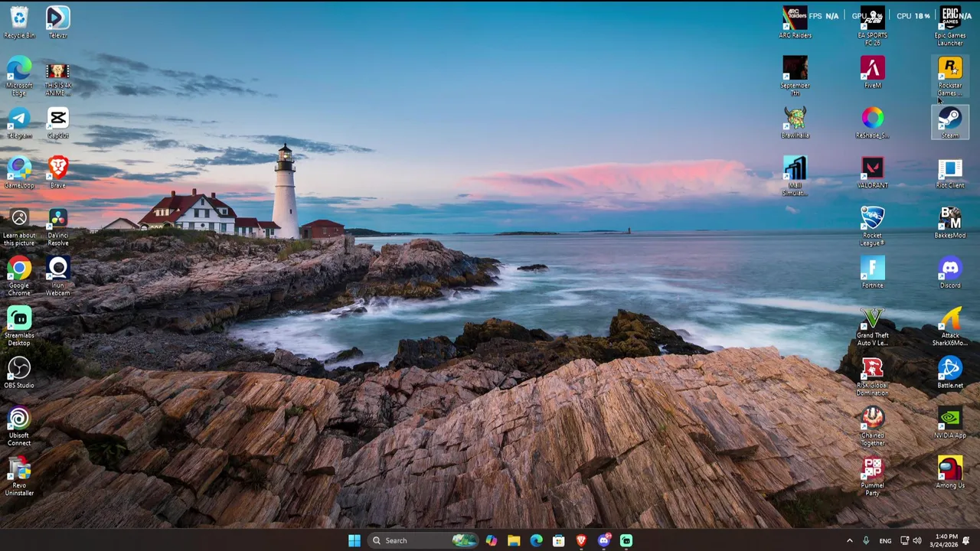This screenshot has width=980, height=551.
Task: Open the network and volume quick settings
Action: point(911,540)
